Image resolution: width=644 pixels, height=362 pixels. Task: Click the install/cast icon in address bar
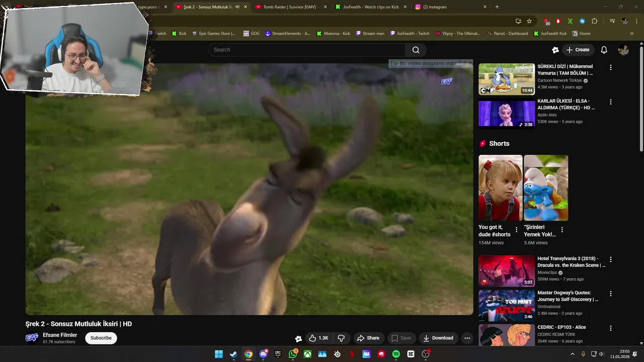(x=518, y=21)
